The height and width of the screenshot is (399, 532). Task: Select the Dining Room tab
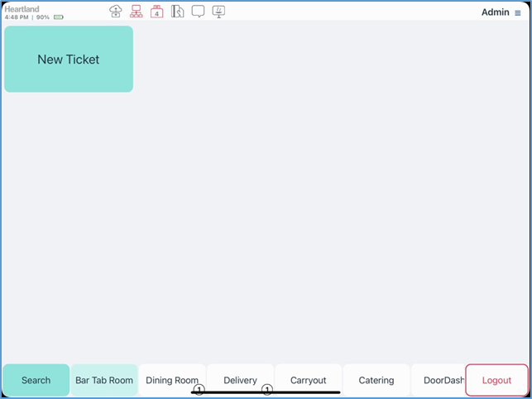[x=172, y=378]
